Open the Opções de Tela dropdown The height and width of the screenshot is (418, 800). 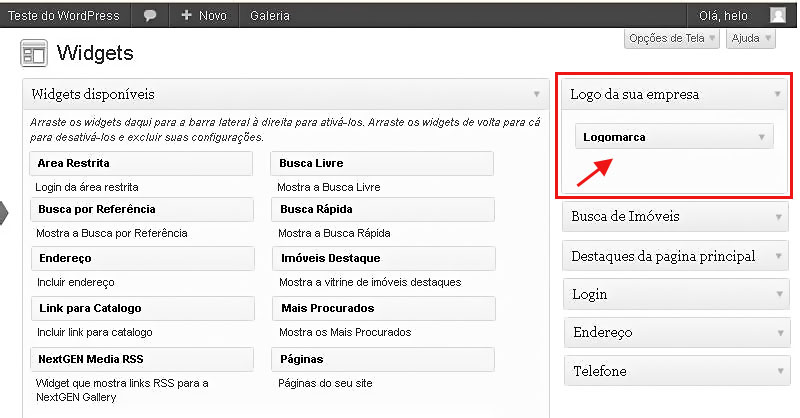pyautogui.click(x=671, y=39)
